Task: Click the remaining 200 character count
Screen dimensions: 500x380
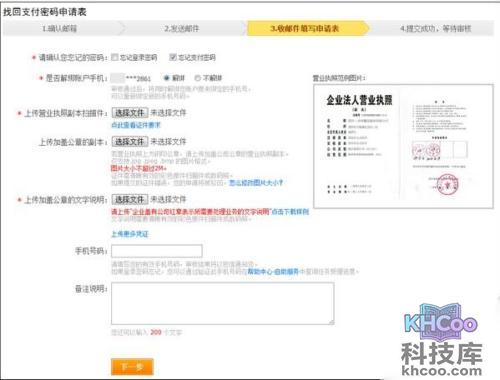Action: pos(156,332)
